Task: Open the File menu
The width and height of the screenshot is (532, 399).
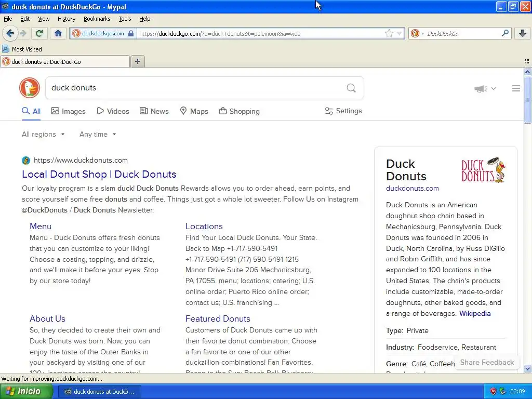Action: pos(8,19)
